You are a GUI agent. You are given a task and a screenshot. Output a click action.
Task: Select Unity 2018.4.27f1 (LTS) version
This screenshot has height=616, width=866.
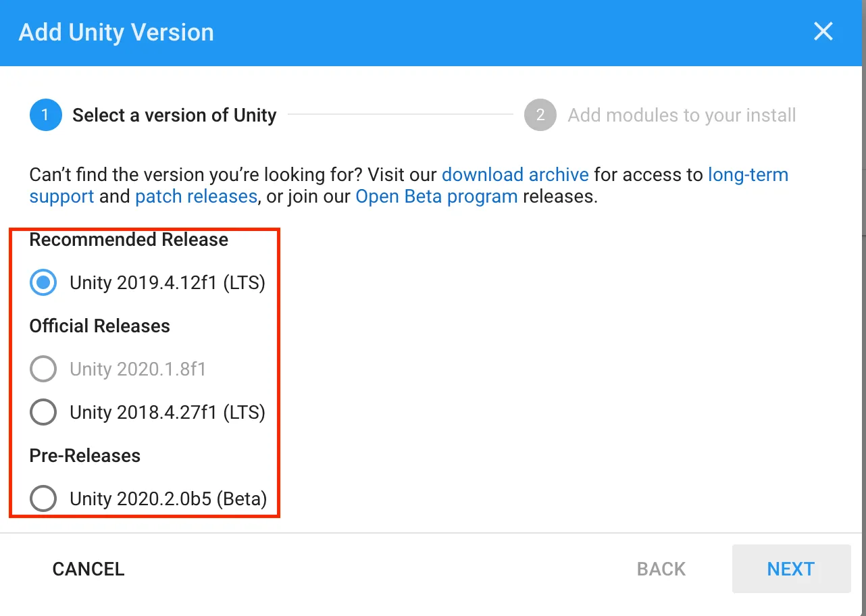(x=43, y=412)
